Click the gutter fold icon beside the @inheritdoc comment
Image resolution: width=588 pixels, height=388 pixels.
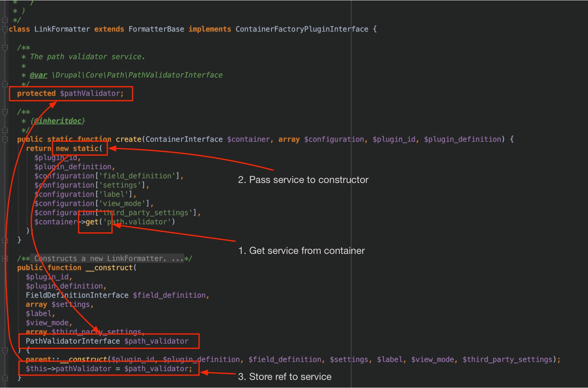(5, 112)
